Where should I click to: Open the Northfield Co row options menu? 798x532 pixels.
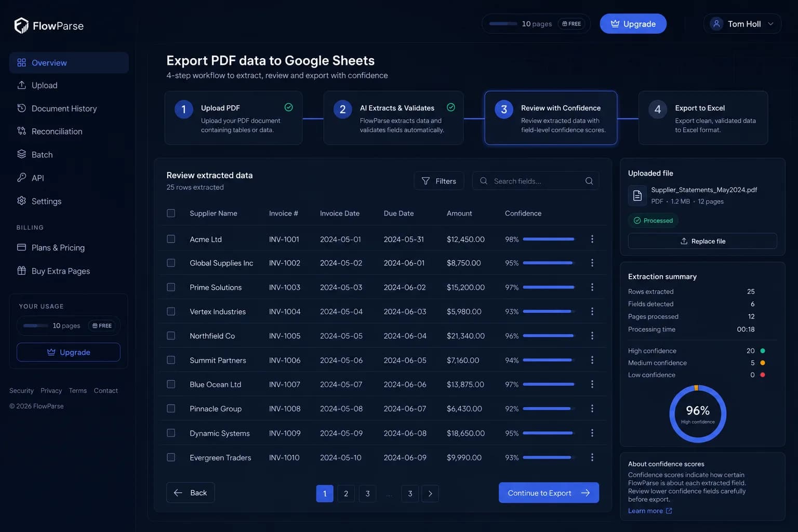point(592,336)
